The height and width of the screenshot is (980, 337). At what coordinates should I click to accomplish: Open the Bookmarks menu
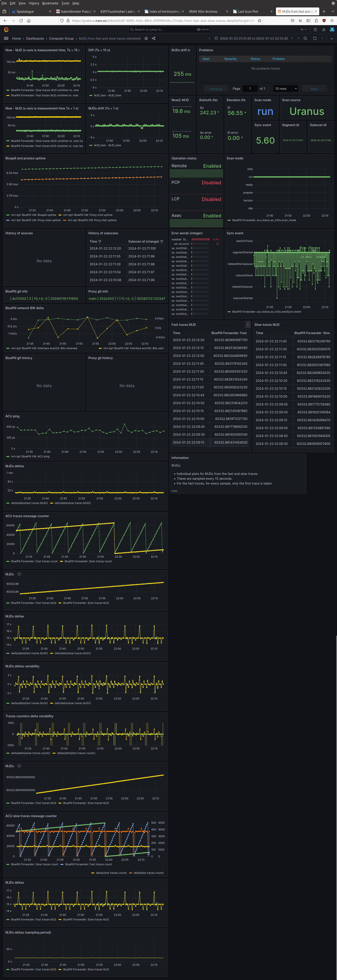tap(50, 3)
